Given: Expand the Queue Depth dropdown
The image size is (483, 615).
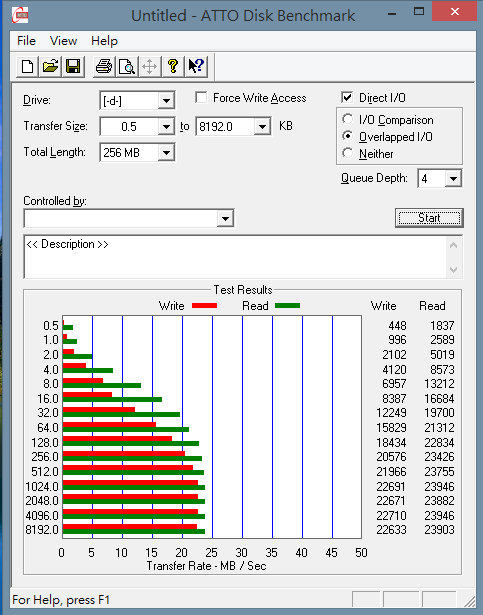Looking at the screenshot, I should [x=453, y=179].
